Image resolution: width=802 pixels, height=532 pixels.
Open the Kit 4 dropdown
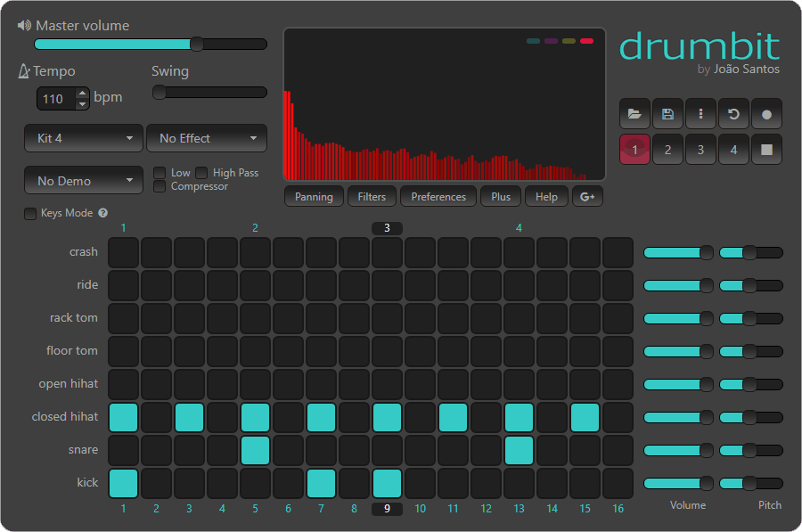click(83, 138)
